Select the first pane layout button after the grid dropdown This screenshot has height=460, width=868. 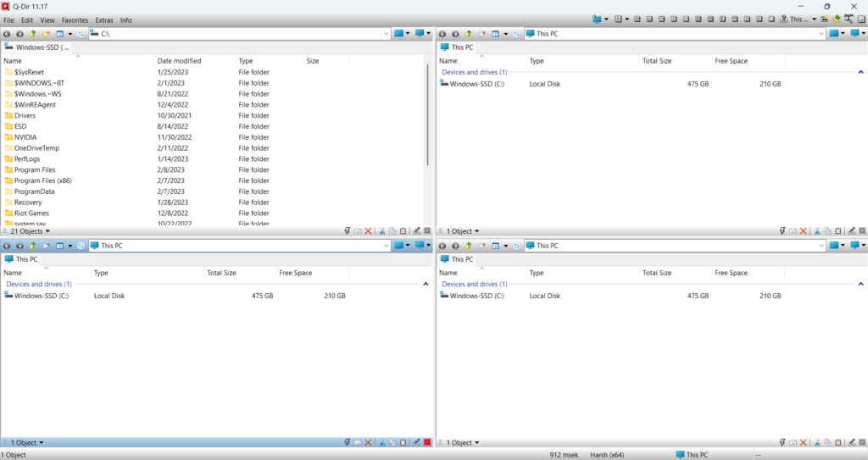pyautogui.click(x=637, y=19)
